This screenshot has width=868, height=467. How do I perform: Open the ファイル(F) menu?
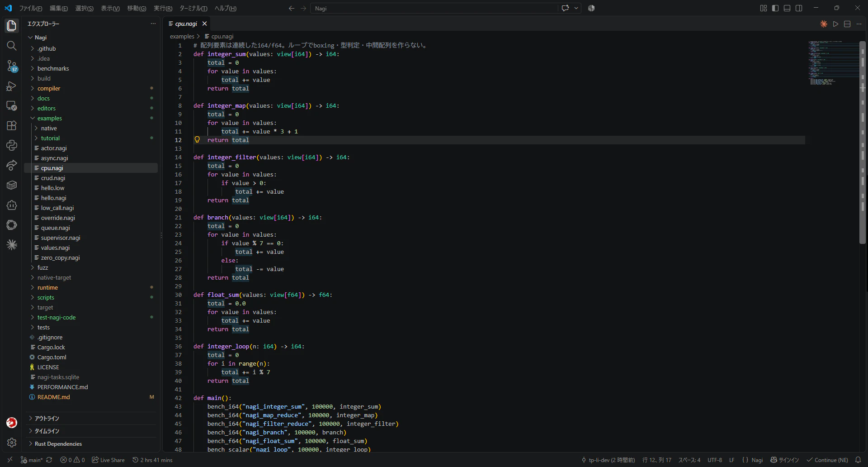point(31,8)
